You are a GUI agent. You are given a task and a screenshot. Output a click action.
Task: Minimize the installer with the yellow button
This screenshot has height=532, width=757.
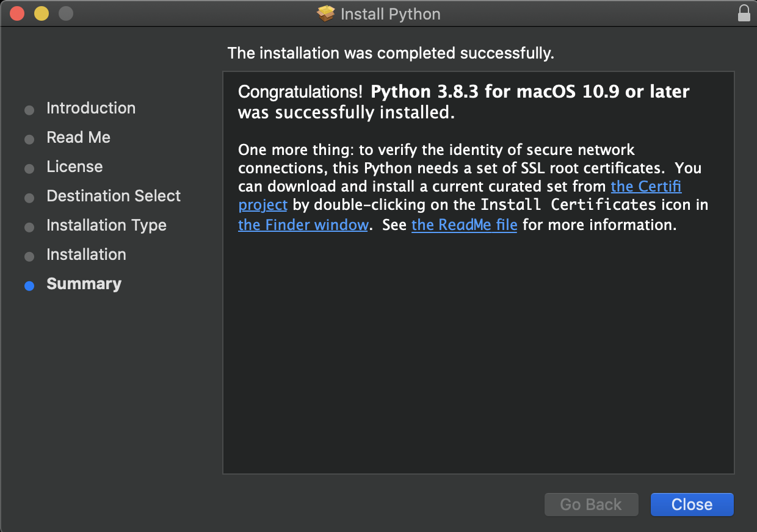click(42, 13)
